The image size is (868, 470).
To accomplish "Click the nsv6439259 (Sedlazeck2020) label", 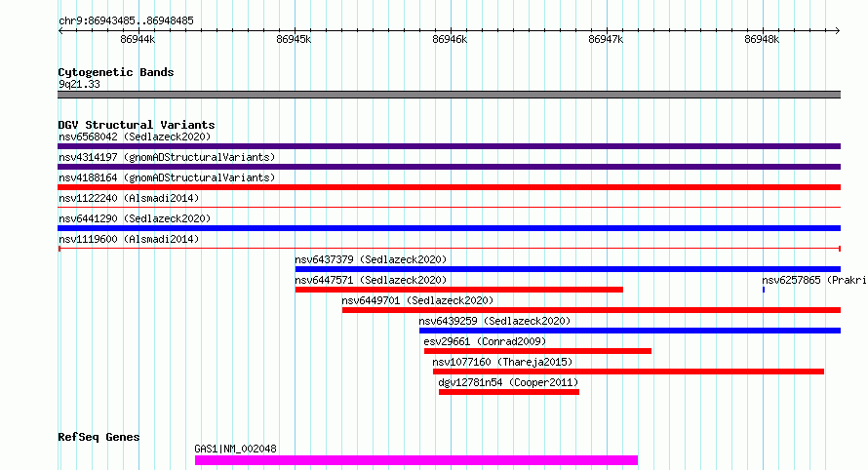I will pyautogui.click(x=494, y=321).
